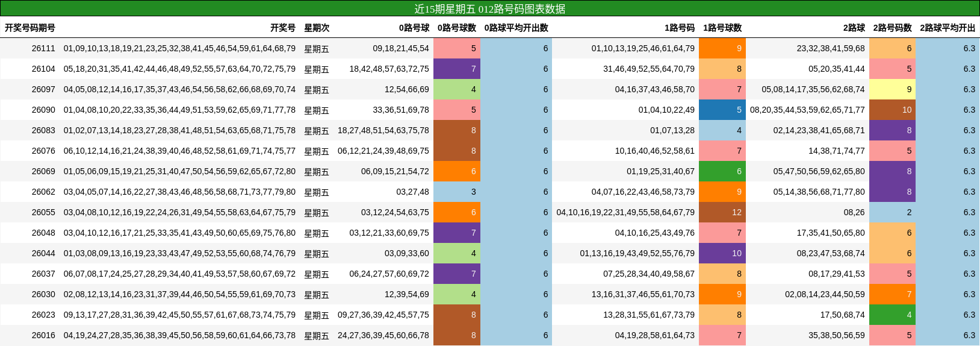This screenshot has width=980, height=346.
Task: Click the draw numbers of period 26016
Action: [179, 335]
